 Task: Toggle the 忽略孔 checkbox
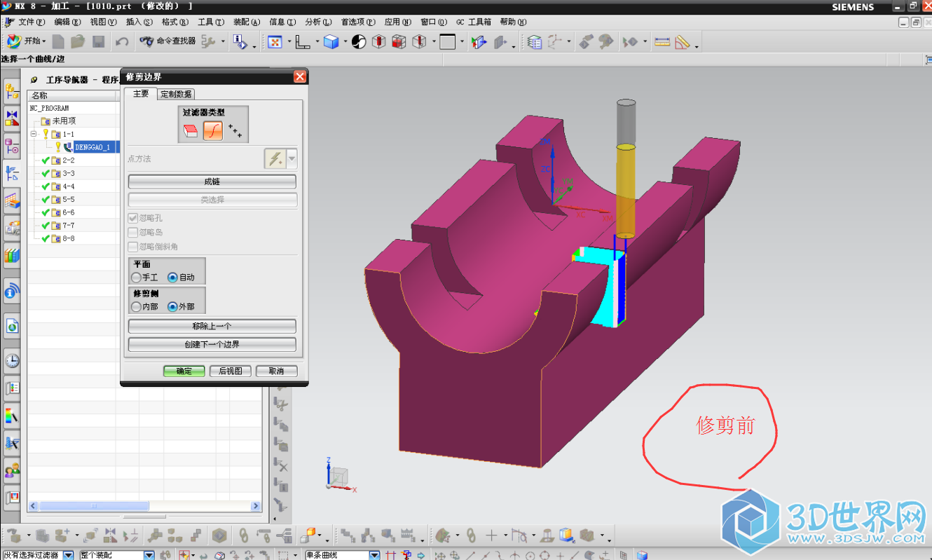[133, 218]
